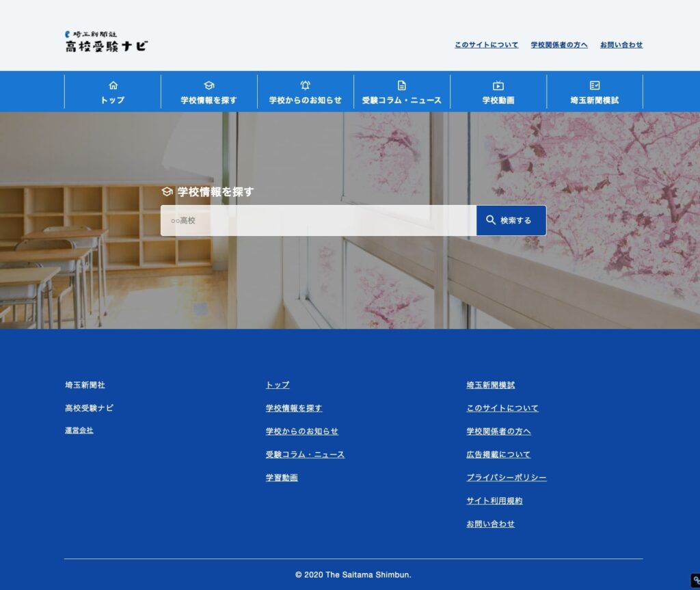This screenshot has height=590, width=700.
Task: Click the video play icon above 学校動画
Action: click(498, 85)
